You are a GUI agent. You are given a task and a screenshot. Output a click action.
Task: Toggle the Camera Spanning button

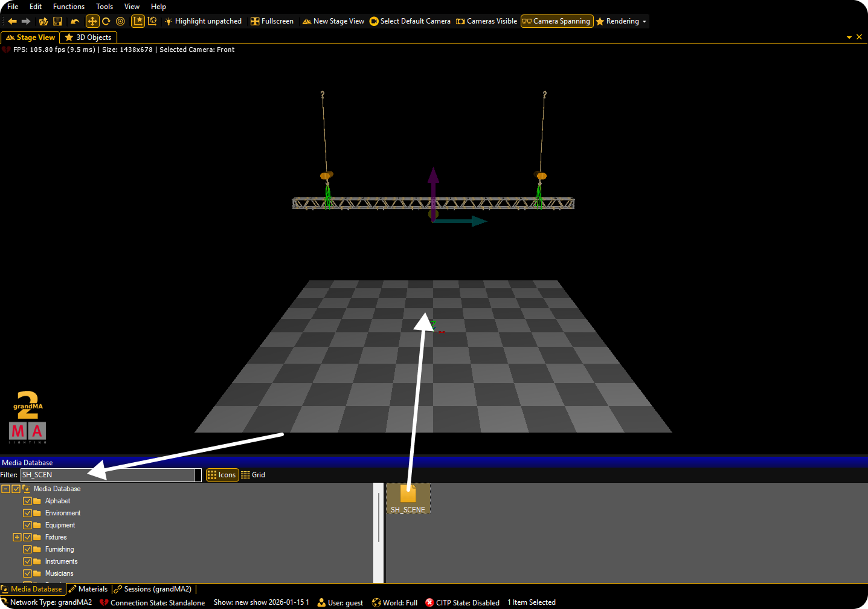[556, 21]
